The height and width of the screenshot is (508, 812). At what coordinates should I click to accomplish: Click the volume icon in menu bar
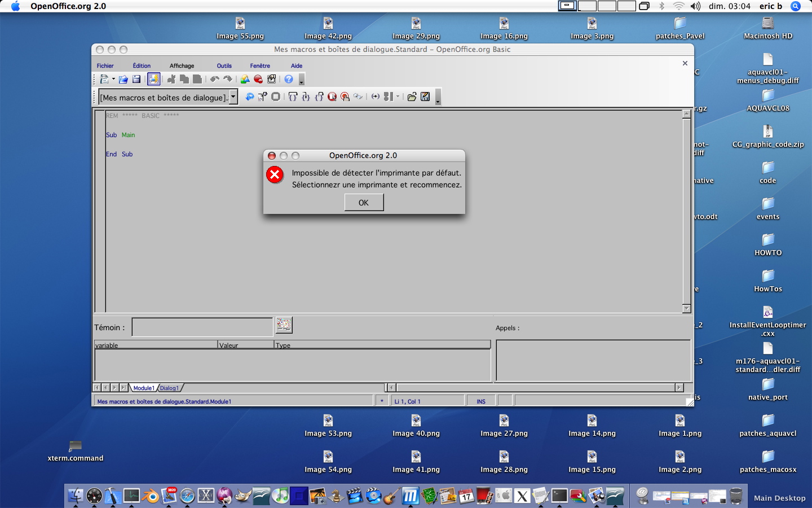[x=695, y=6]
